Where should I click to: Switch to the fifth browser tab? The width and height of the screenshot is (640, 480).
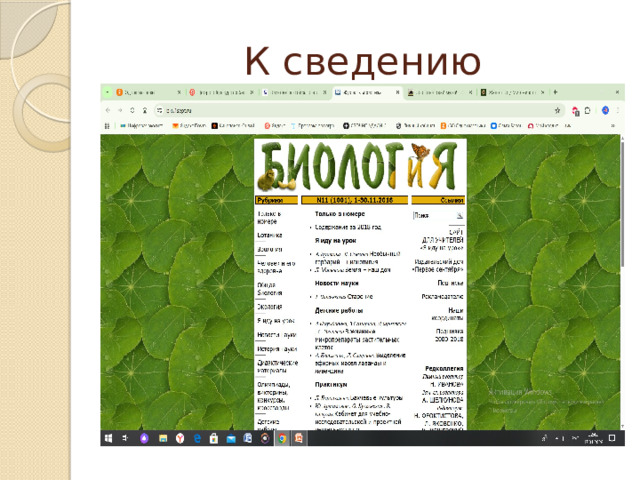click(440, 93)
